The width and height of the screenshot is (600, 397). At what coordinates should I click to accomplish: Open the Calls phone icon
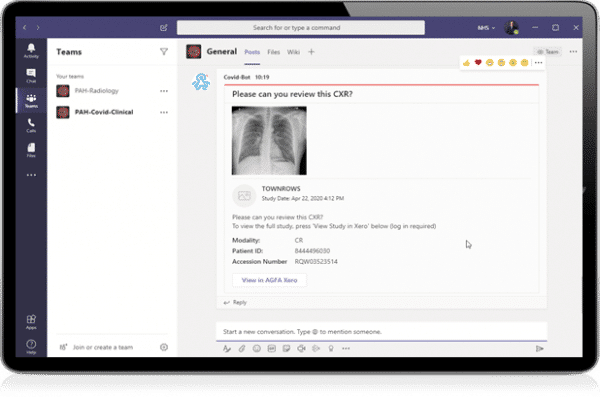[31, 125]
